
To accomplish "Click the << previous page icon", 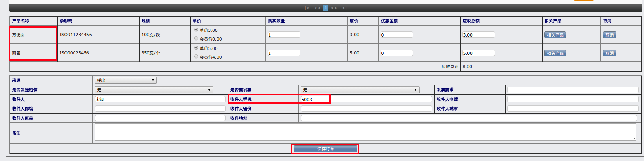I will (318, 8).
